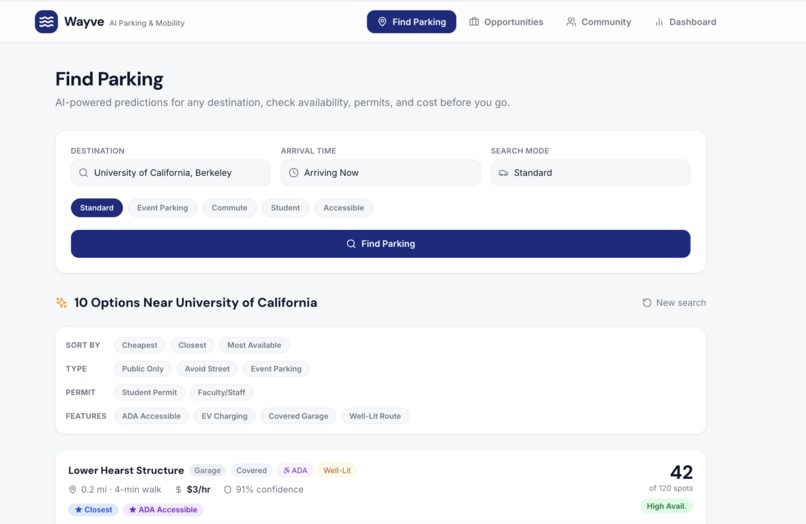Sort results by Cheapest
This screenshot has width=806, height=524.
click(140, 345)
